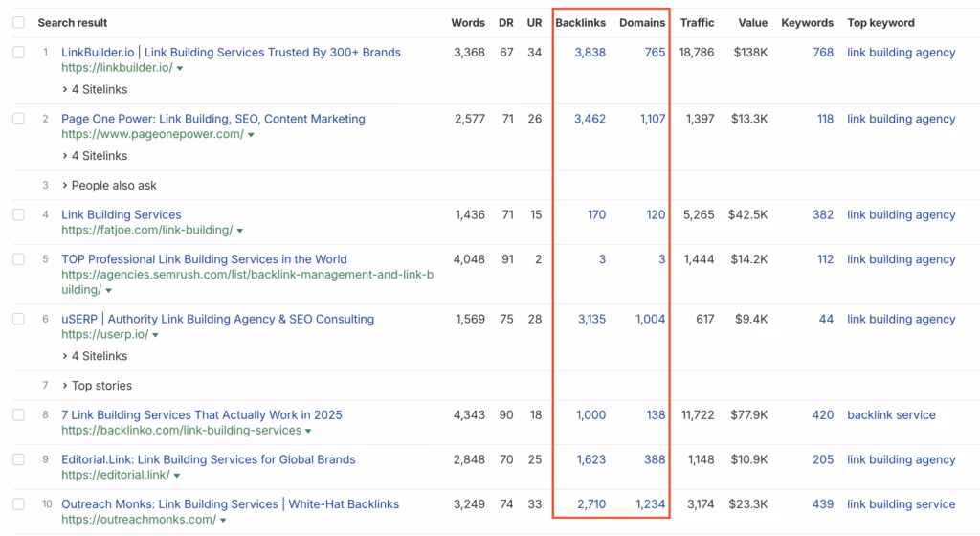This screenshot has height=536, width=980.
Task: Open domains count 120 for fatjoe
Action: point(656,215)
